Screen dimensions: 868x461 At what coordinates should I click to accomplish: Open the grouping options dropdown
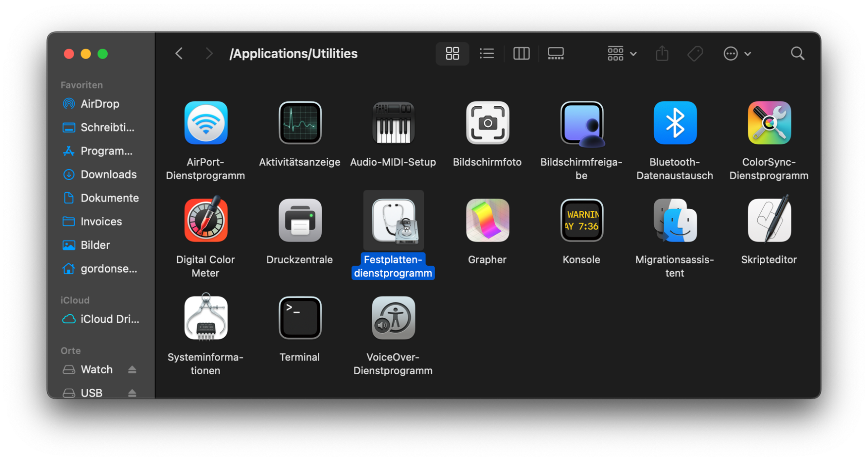pyautogui.click(x=621, y=53)
